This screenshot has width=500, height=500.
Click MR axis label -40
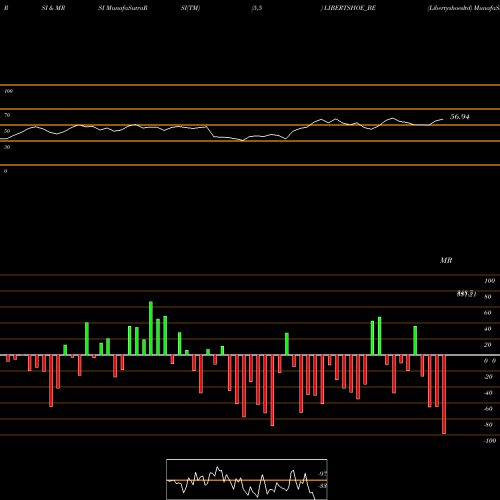[488, 393]
